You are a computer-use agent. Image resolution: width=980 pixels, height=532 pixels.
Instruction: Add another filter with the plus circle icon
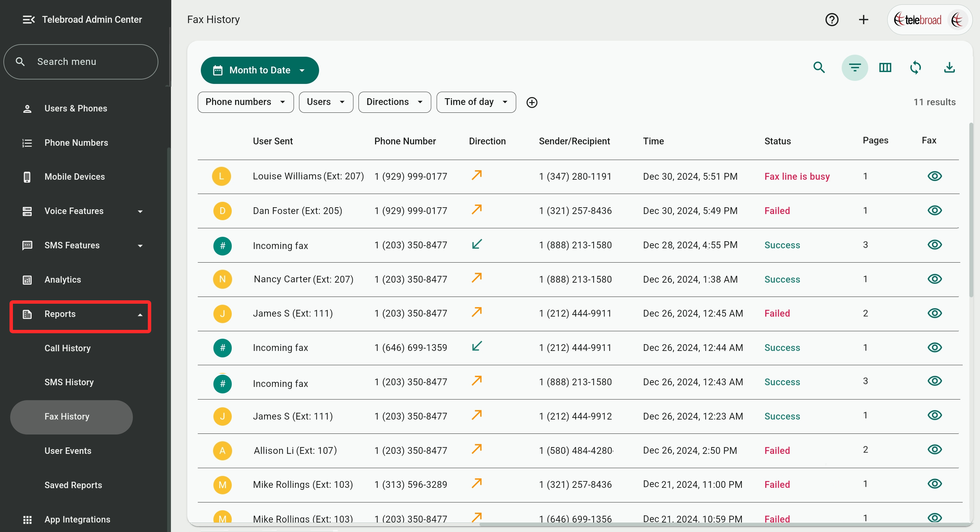click(531, 102)
